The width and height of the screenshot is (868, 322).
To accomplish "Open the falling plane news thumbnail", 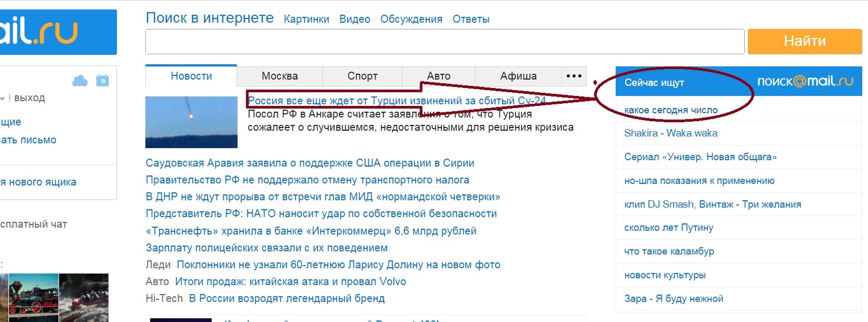I will (x=191, y=122).
